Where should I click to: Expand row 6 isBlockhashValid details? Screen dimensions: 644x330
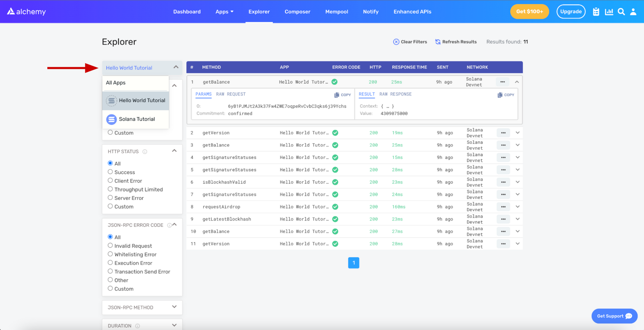tap(518, 182)
